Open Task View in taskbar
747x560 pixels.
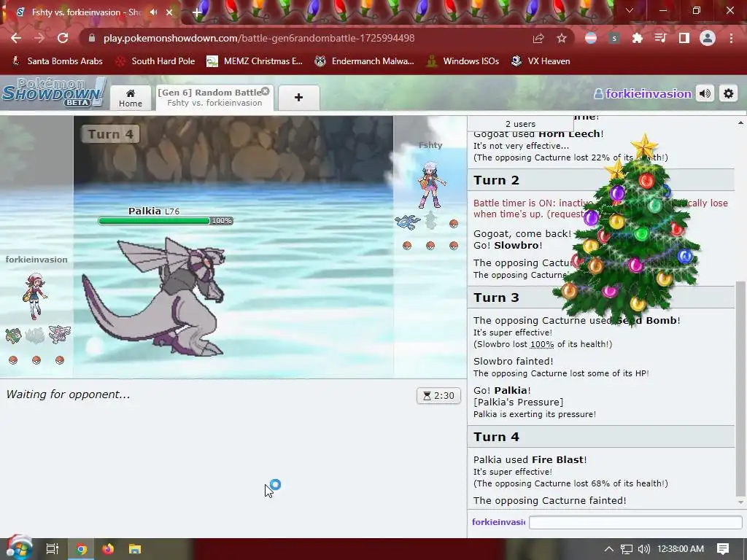click(52, 549)
